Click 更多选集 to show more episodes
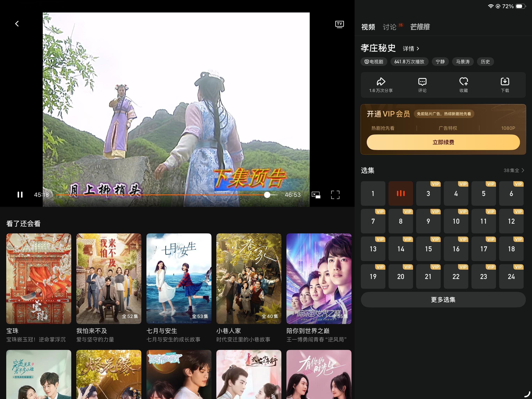Image resolution: width=532 pixels, height=399 pixels. (x=443, y=300)
